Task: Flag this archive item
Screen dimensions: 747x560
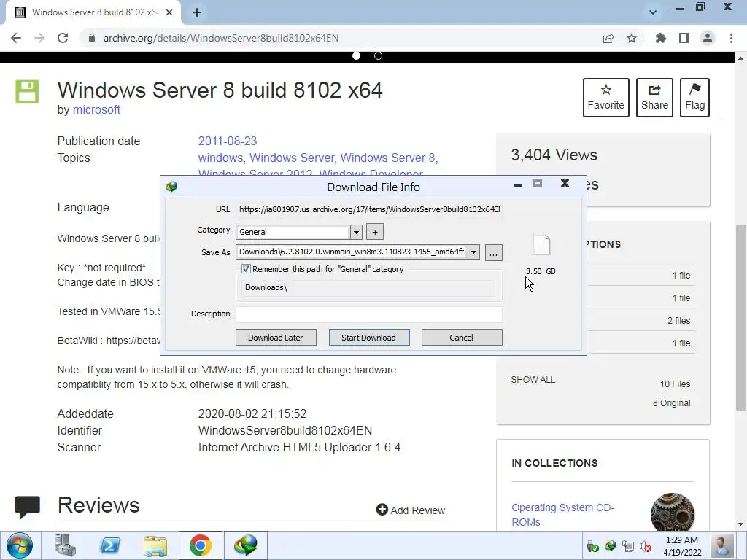Action: click(694, 98)
